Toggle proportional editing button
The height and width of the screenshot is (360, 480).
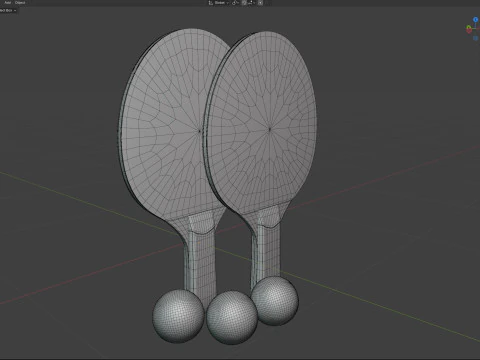[260, 3]
